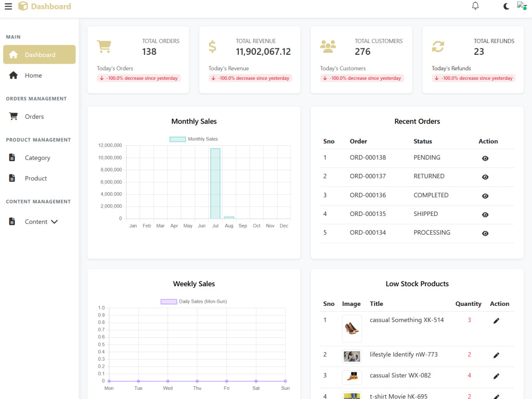Open the user profile avatar
This screenshot has height=399, width=532.
pyautogui.click(x=521, y=5)
